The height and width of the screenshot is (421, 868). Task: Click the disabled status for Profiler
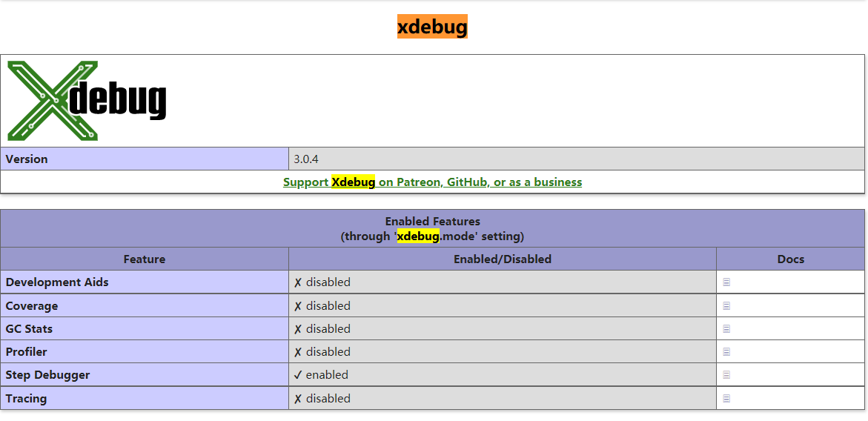click(322, 352)
